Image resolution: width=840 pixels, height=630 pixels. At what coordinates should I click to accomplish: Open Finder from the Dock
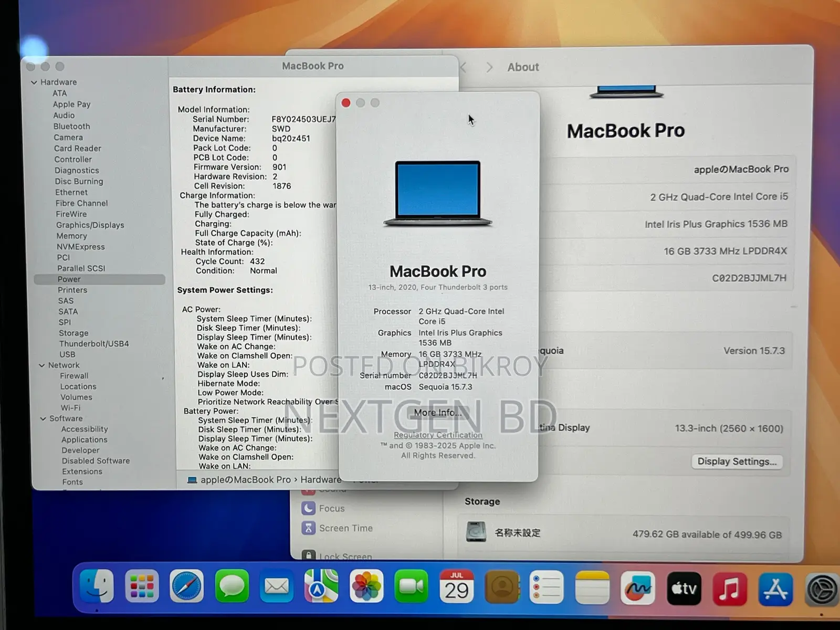tap(97, 586)
